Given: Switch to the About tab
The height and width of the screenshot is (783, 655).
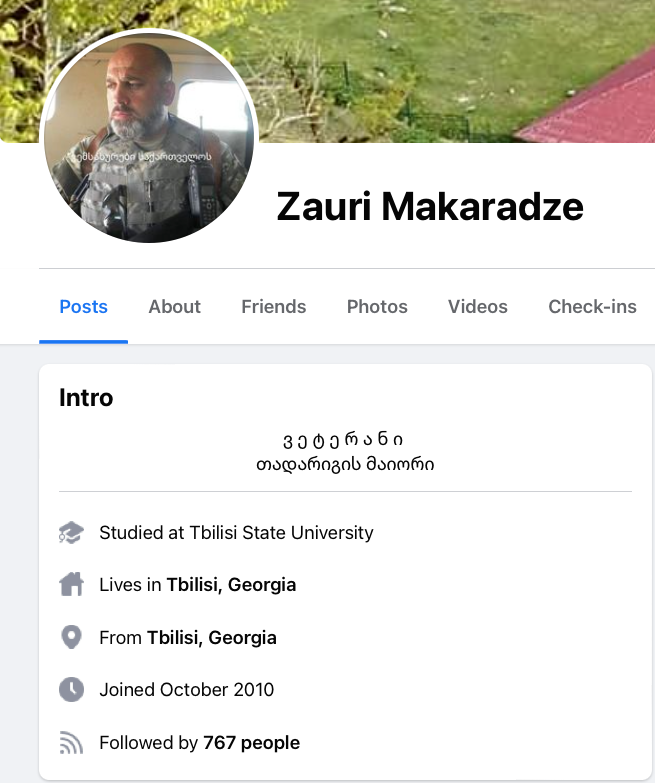Looking at the screenshot, I should point(174,307).
